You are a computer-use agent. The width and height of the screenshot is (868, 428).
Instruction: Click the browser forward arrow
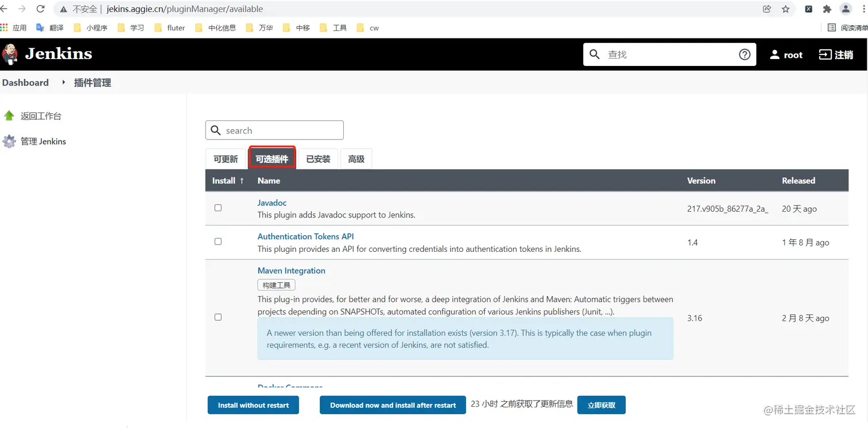click(x=22, y=9)
